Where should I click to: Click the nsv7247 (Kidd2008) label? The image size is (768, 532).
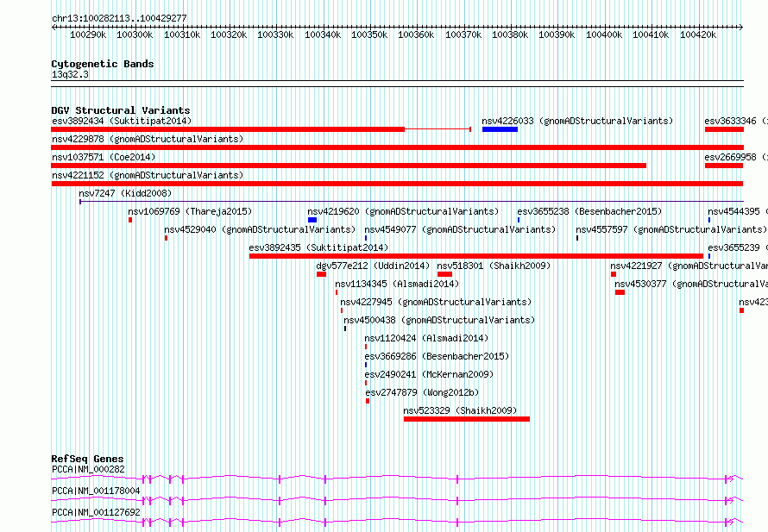(125, 193)
